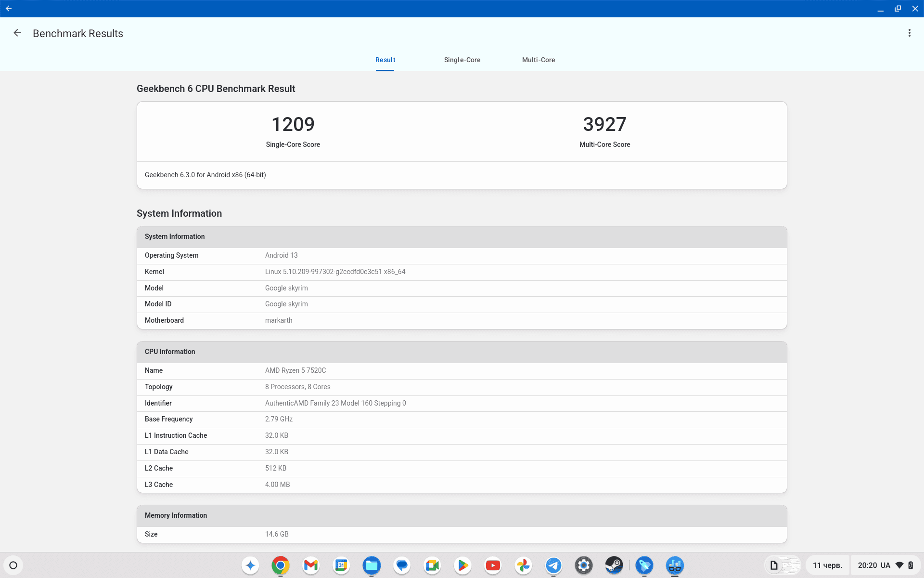Open the three-dot overflow menu
Screen dimensions: 924x578
(x=910, y=33)
